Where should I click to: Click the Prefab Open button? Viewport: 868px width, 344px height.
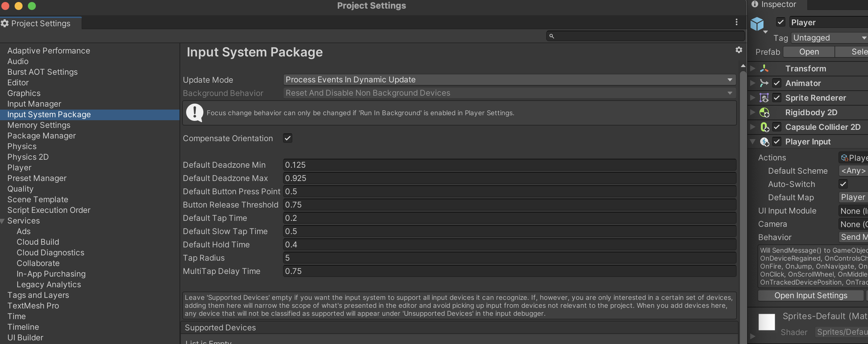(x=809, y=52)
